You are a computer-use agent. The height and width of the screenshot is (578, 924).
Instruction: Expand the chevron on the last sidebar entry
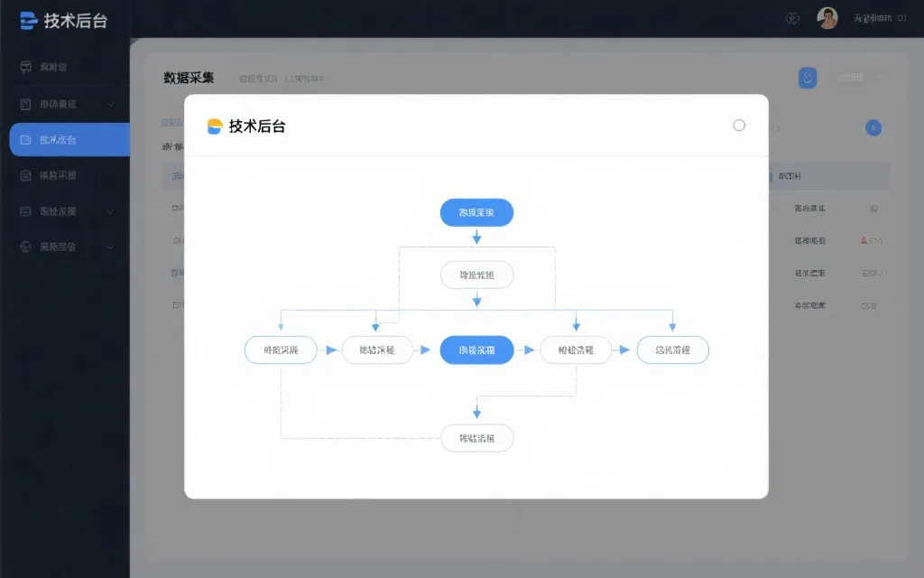tap(111, 246)
